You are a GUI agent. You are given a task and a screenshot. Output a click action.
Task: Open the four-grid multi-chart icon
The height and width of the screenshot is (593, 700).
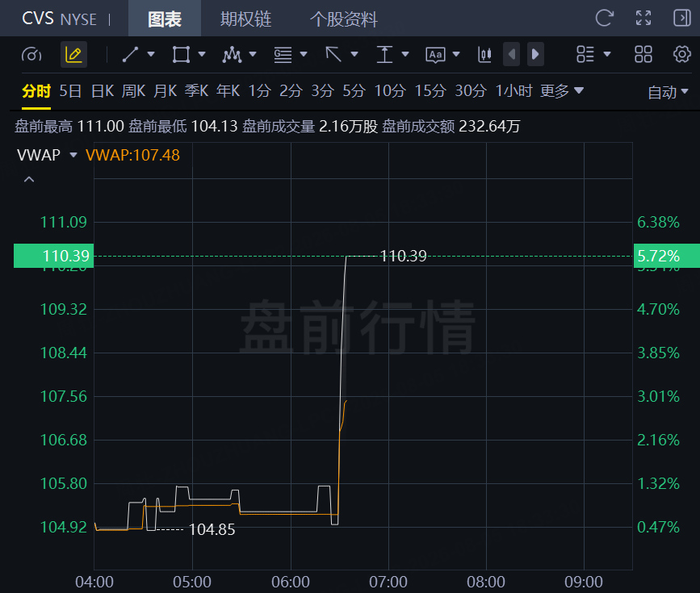tap(643, 54)
